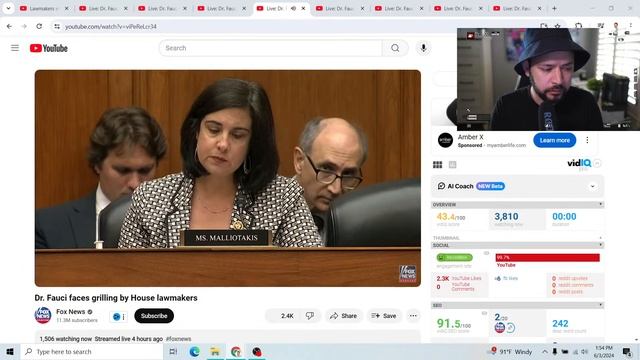The height and width of the screenshot is (360, 640).
Task: Reload the page with refresh icon
Action: (39, 27)
